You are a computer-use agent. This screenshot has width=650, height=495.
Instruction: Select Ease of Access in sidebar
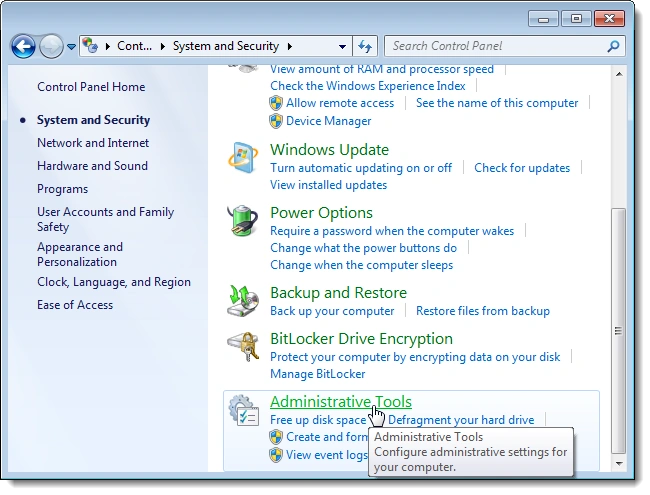click(x=75, y=305)
